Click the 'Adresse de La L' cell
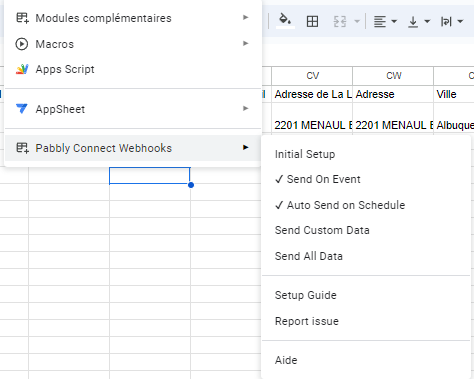This screenshot has height=379, width=474. tap(312, 94)
